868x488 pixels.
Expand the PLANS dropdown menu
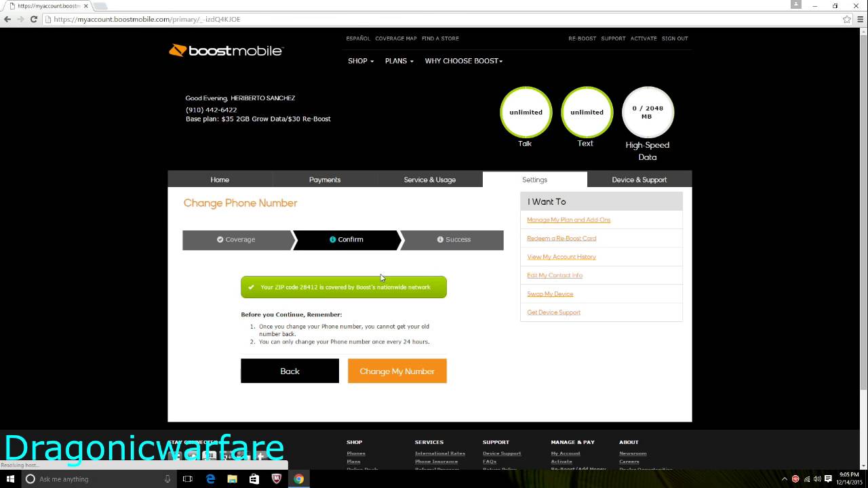[x=399, y=61]
